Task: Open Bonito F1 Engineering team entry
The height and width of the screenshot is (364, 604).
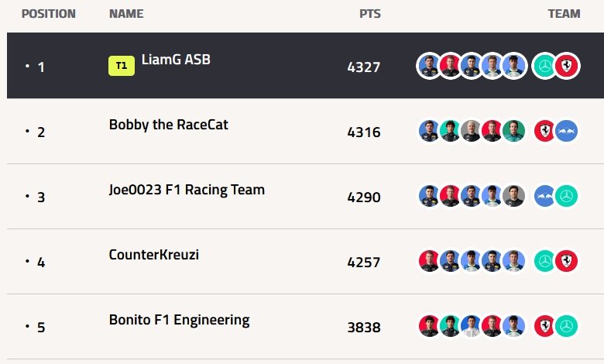Action: [179, 320]
